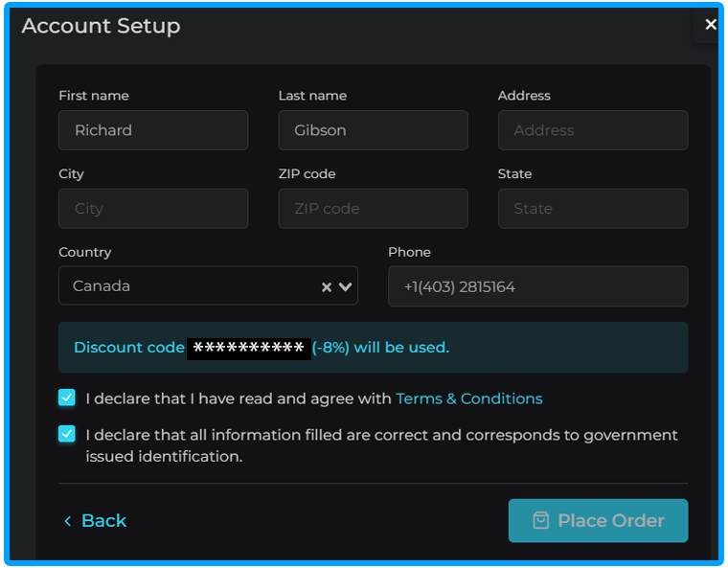Click the Account Setup heading

(101, 26)
